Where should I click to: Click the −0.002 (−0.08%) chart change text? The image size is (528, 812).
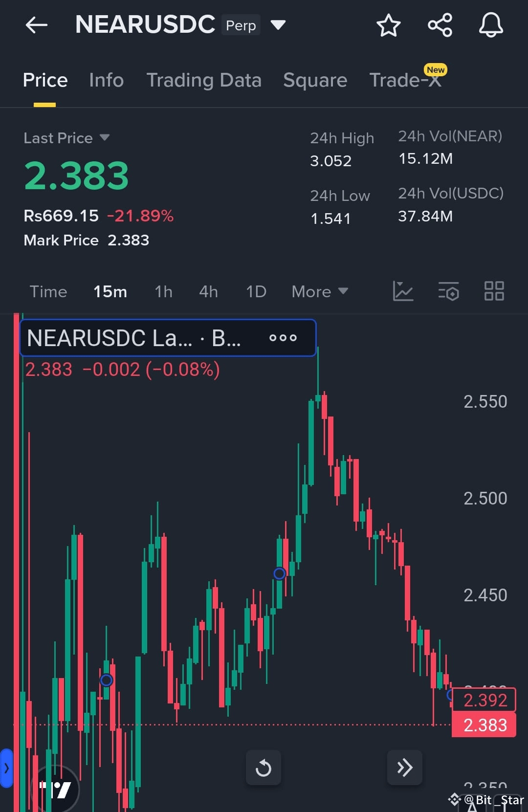point(151,370)
